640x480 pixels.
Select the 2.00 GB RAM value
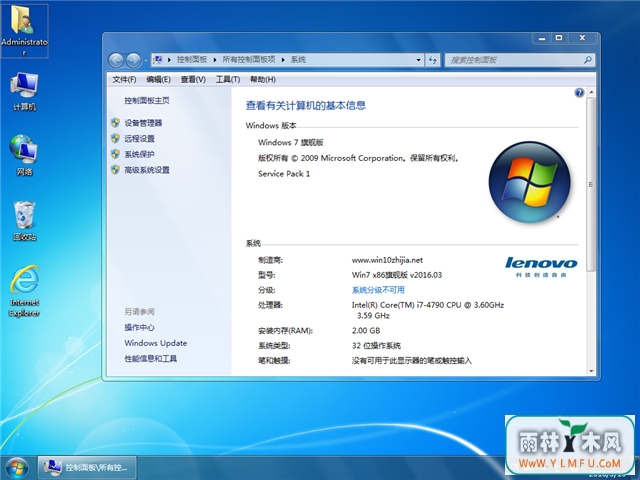tap(366, 331)
